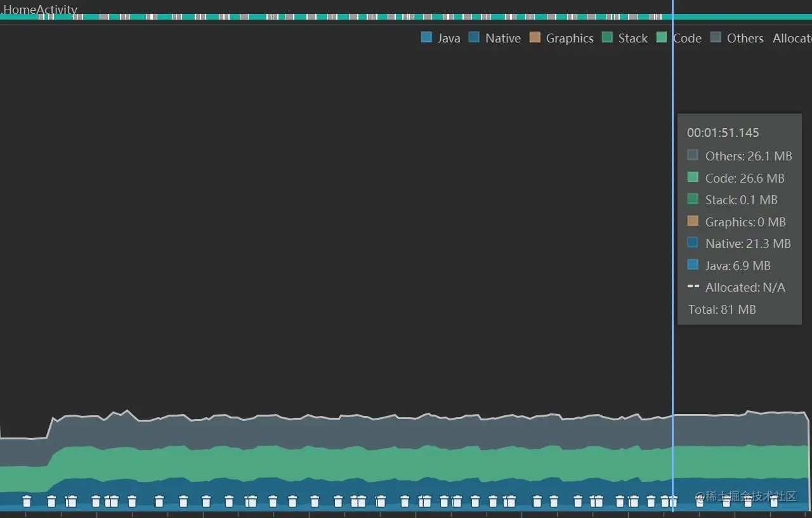Click the rightmost garbage collection trash icon
This screenshot has height=518, width=812.
click(x=774, y=501)
